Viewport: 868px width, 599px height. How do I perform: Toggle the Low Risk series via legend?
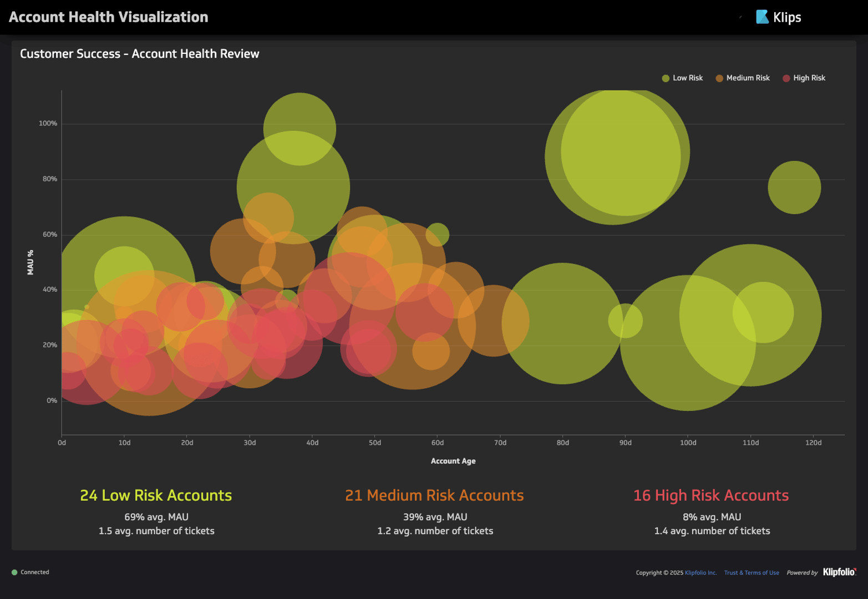(687, 78)
